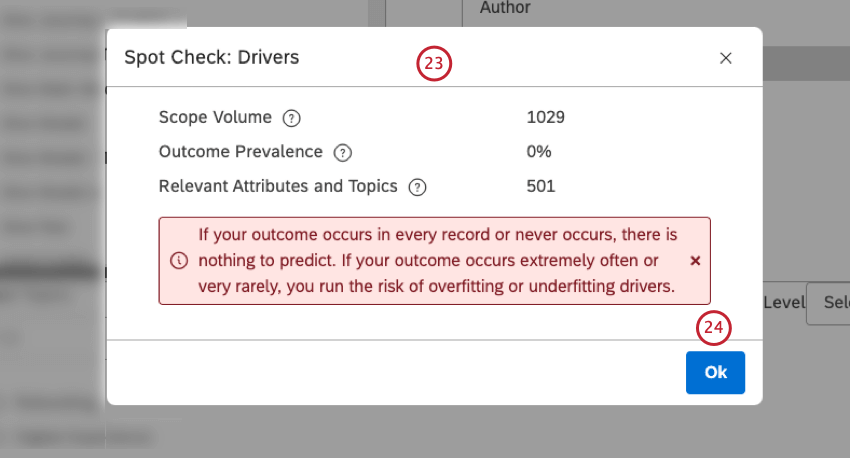Open the Outcome Prevalence help tooltip icon
This screenshot has height=458, width=850.
tap(342, 153)
